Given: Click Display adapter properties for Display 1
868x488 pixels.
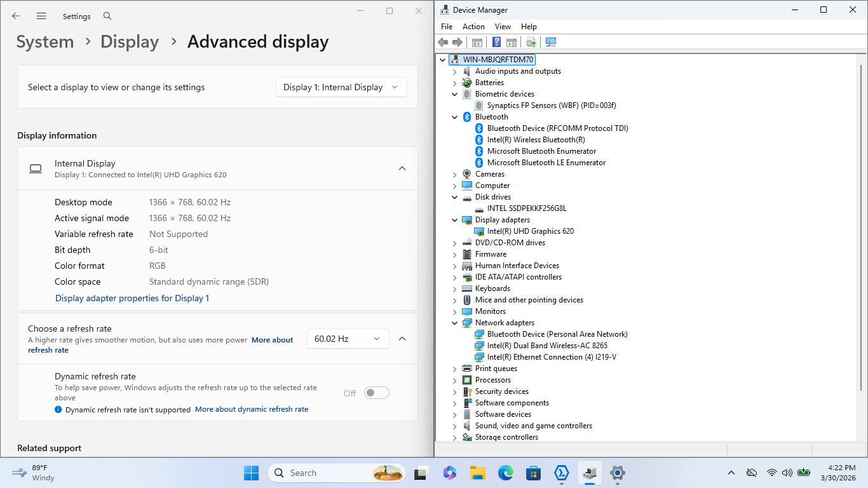Looking at the screenshot, I should pyautogui.click(x=132, y=298).
